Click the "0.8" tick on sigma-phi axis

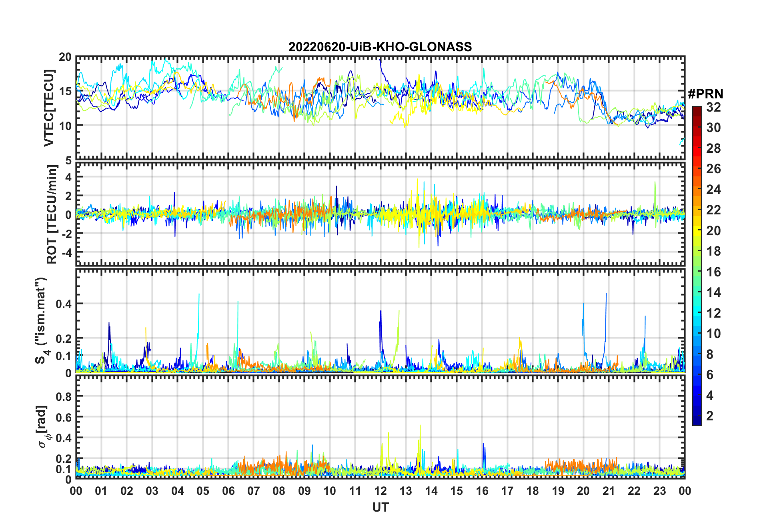tap(64, 396)
